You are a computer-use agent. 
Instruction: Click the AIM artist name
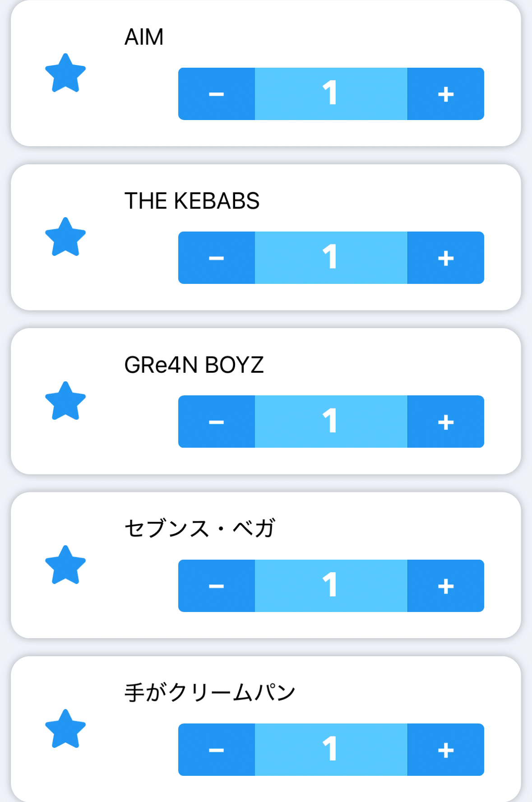144,37
